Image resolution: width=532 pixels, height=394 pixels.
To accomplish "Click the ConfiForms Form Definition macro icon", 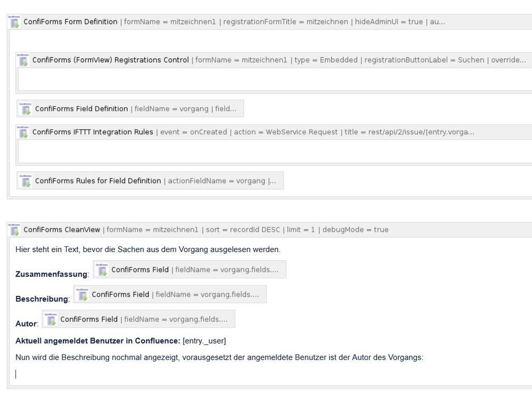I will 14,21.
